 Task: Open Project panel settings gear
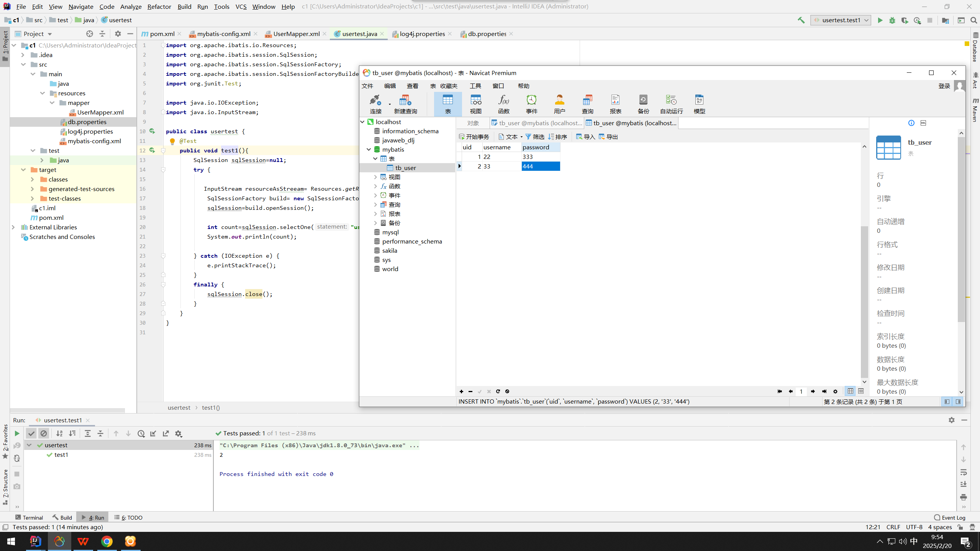118,34
